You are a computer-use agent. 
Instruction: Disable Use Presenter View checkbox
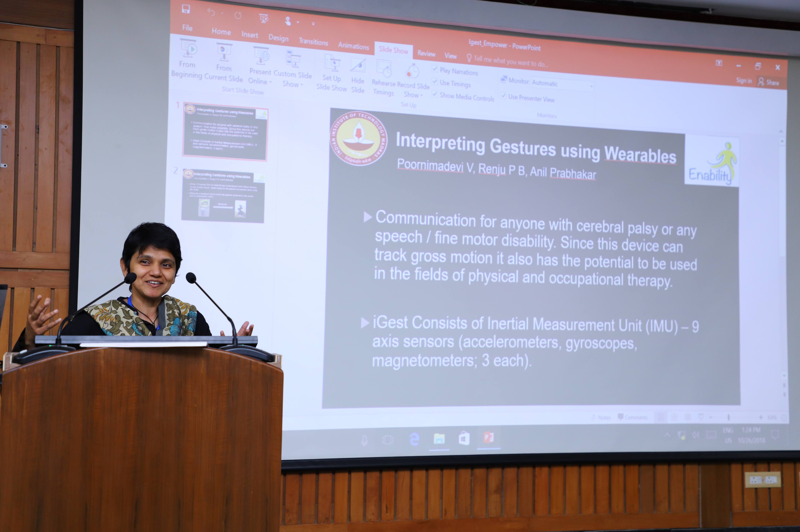click(x=503, y=96)
